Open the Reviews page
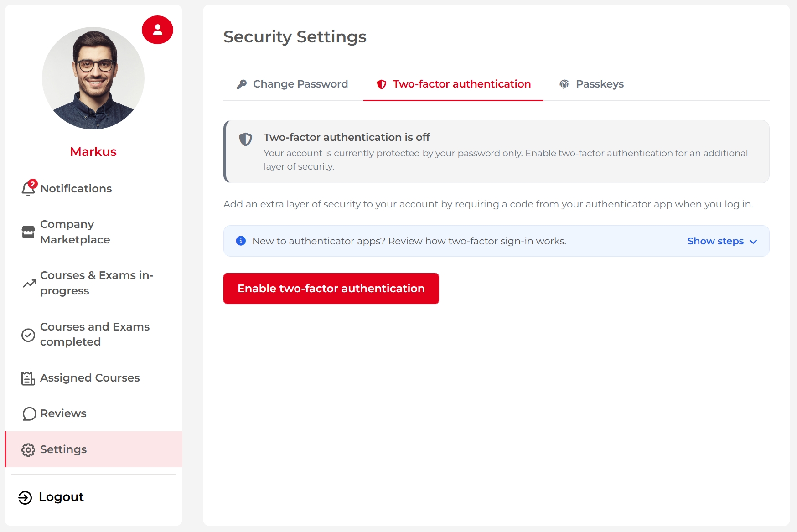Image resolution: width=797 pixels, height=532 pixels. click(x=93, y=413)
